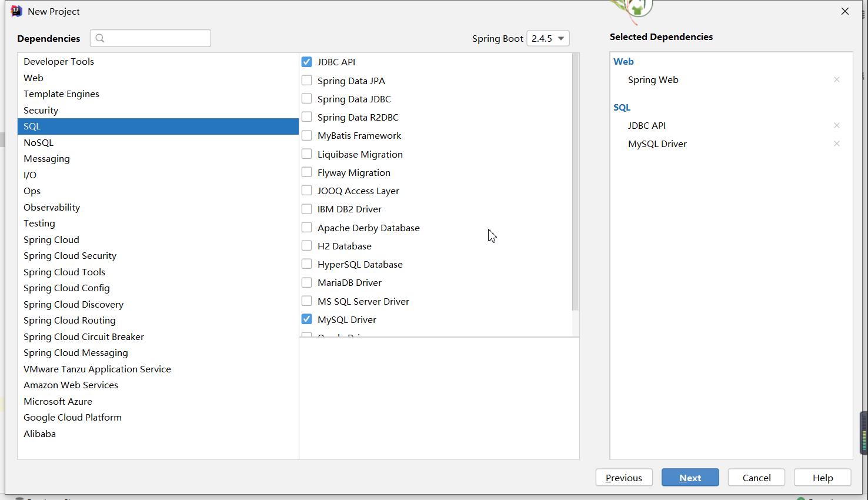Enable MS SQL Server Driver checkbox

306,301
